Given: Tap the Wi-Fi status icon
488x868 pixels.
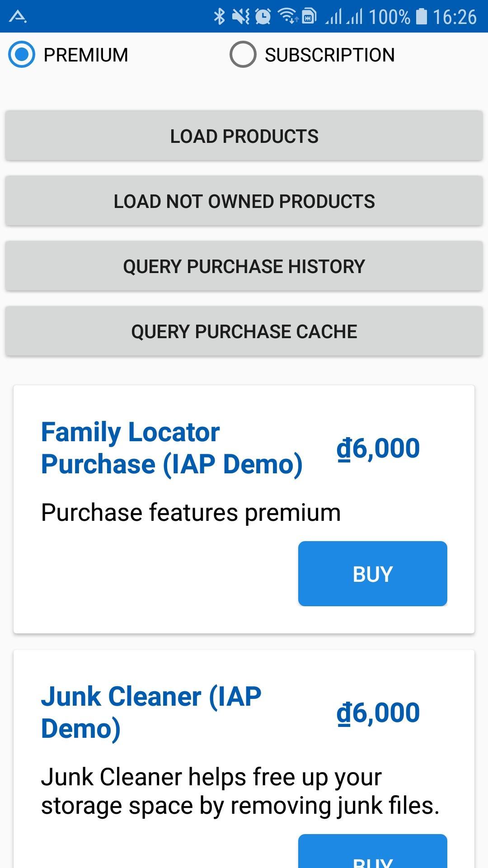Looking at the screenshot, I should point(287,17).
